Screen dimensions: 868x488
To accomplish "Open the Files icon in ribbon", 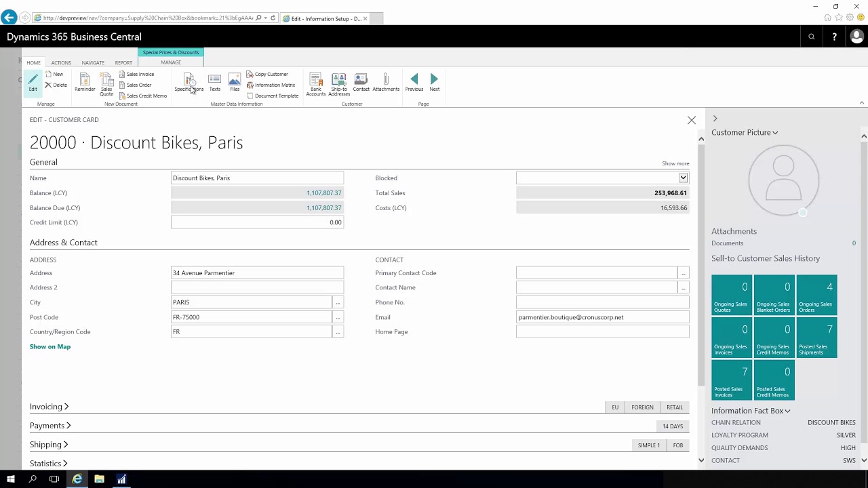I will tap(235, 82).
